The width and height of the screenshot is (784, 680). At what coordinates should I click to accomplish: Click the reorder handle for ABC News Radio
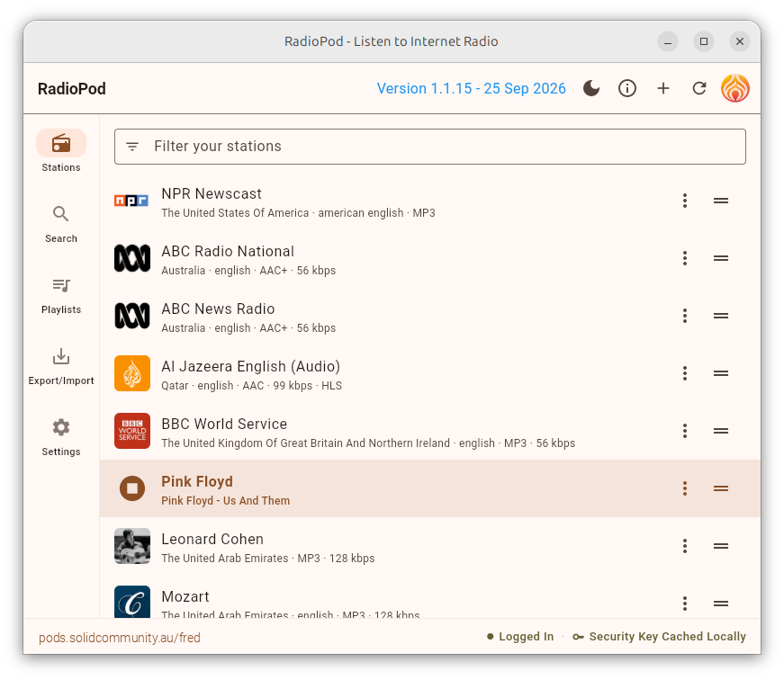pyautogui.click(x=720, y=316)
